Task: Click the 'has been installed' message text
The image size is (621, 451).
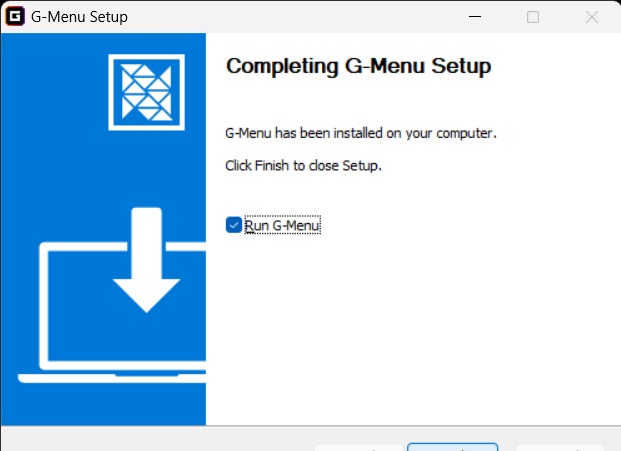Action: (x=358, y=133)
